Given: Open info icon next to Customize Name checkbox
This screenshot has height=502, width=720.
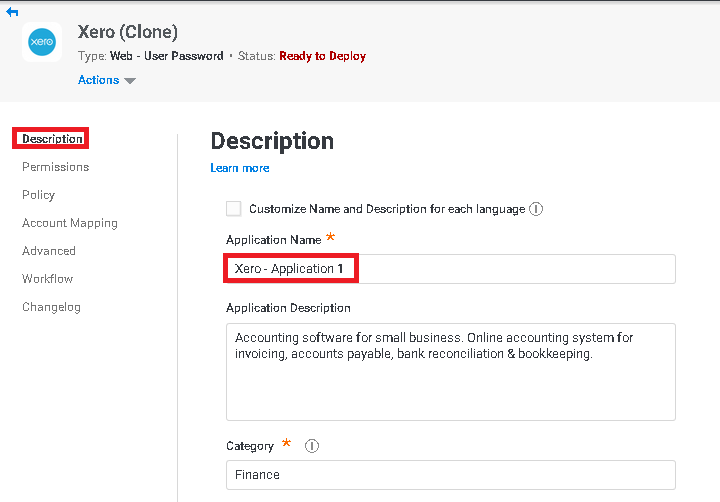Looking at the screenshot, I should (x=536, y=209).
